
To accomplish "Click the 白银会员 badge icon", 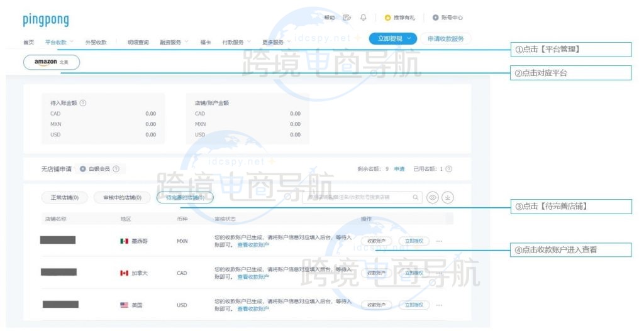I will 82,168.
